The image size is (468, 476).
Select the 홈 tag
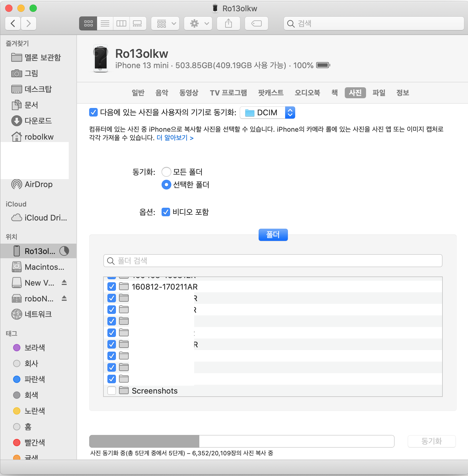(23, 427)
